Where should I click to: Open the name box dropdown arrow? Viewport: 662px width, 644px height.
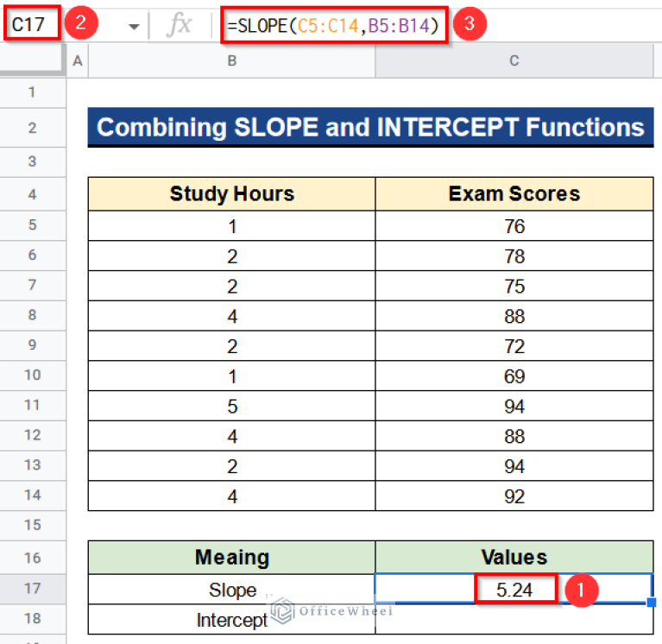coord(134,27)
